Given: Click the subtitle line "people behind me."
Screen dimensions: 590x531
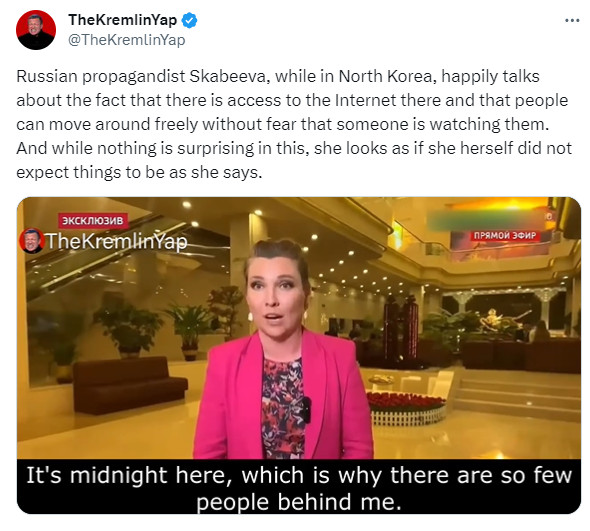Looking at the screenshot, I should 299,502.
